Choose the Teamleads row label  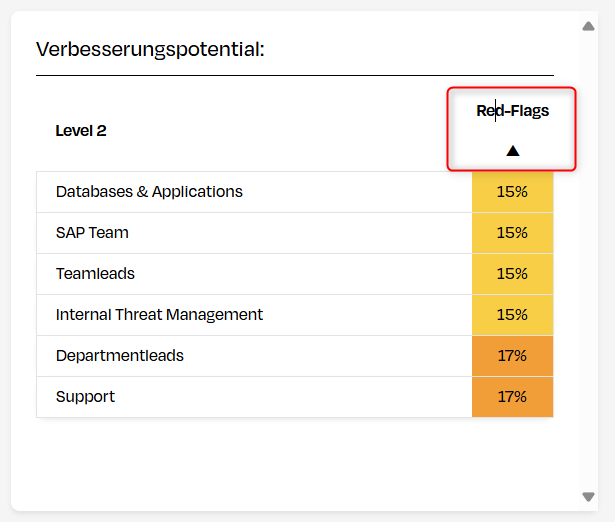[x=95, y=274]
